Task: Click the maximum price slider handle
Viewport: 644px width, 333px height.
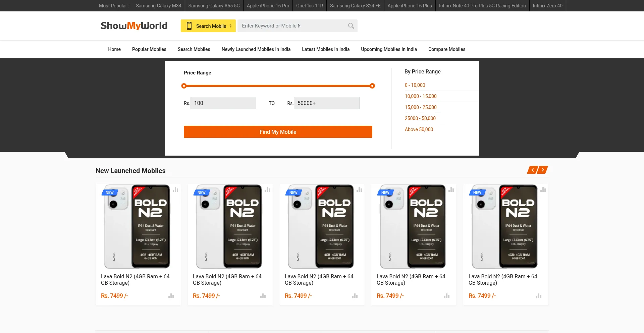Action: 372,86
